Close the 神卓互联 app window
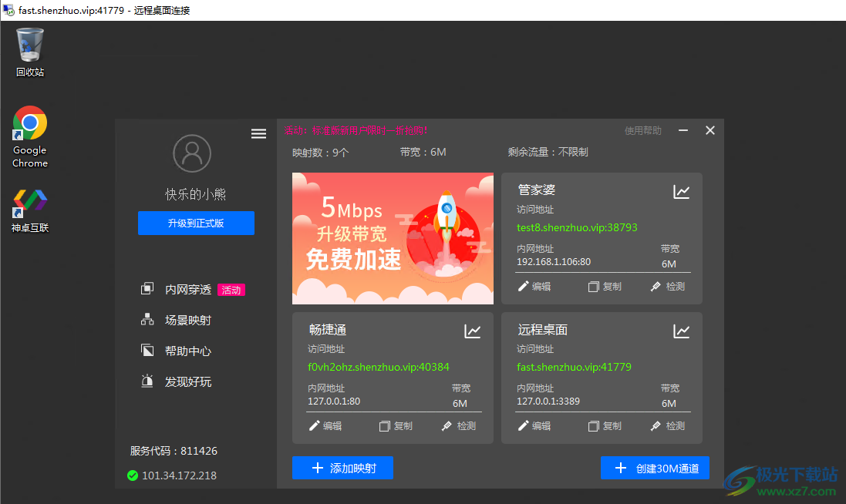Viewport: 846px width, 504px height. click(x=710, y=130)
